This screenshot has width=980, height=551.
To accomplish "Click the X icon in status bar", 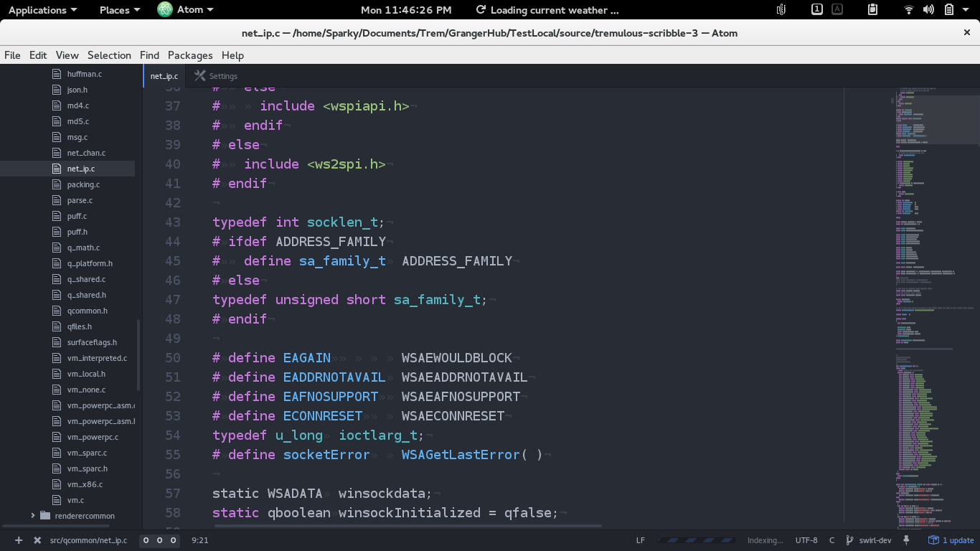I will pyautogui.click(x=37, y=540).
